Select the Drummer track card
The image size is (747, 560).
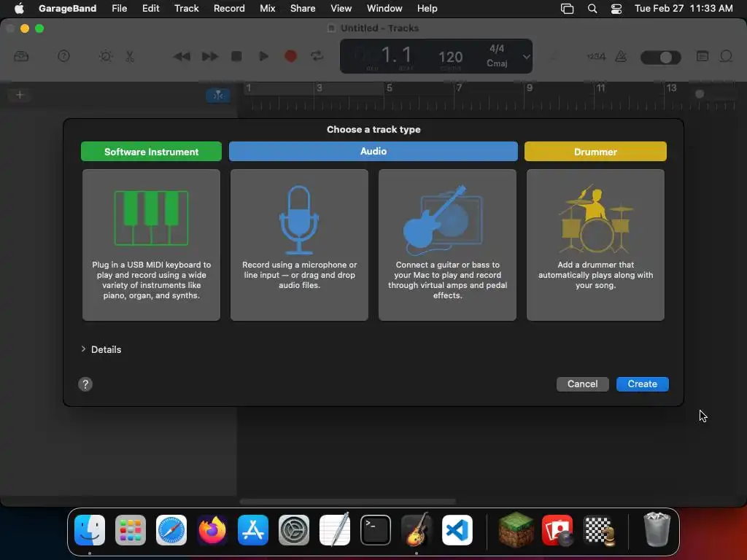pos(595,245)
